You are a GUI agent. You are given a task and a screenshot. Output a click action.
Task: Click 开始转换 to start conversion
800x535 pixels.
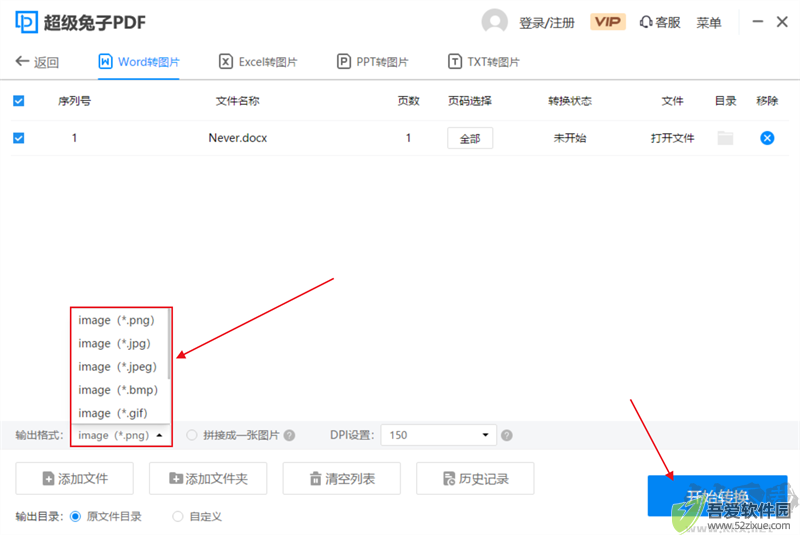pos(717,496)
